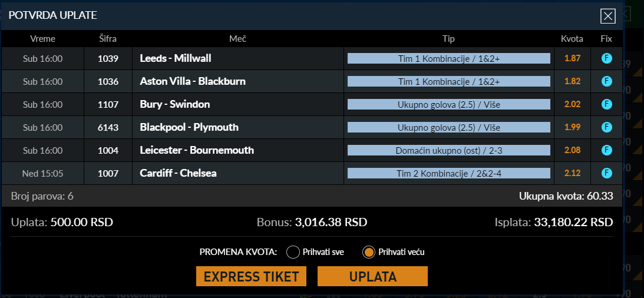
Task: Close the Potvrda Uplate dialog
Action: point(608,16)
